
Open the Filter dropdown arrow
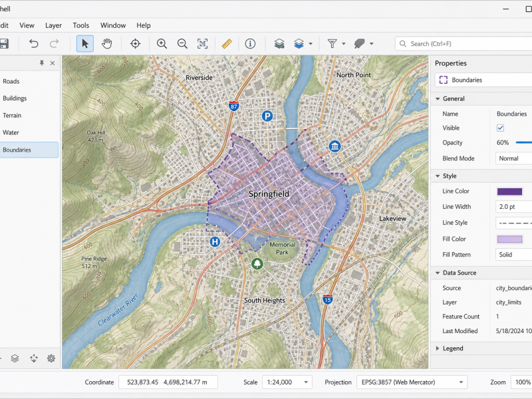pyautogui.click(x=344, y=44)
